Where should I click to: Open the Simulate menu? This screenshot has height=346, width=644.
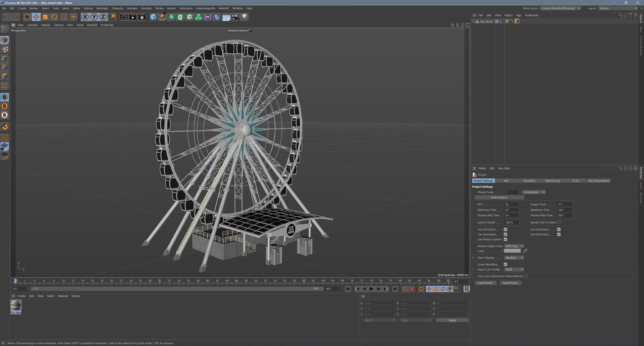point(146,8)
